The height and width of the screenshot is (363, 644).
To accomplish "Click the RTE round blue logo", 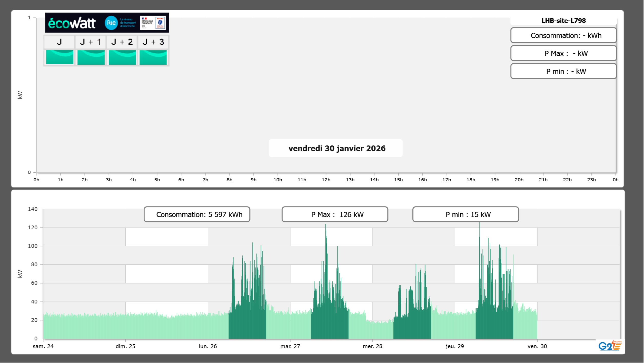I will click(x=111, y=23).
